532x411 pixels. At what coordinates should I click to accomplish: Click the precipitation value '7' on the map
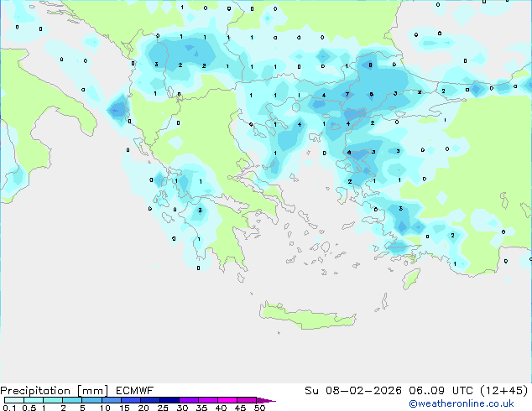click(x=347, y=94)
